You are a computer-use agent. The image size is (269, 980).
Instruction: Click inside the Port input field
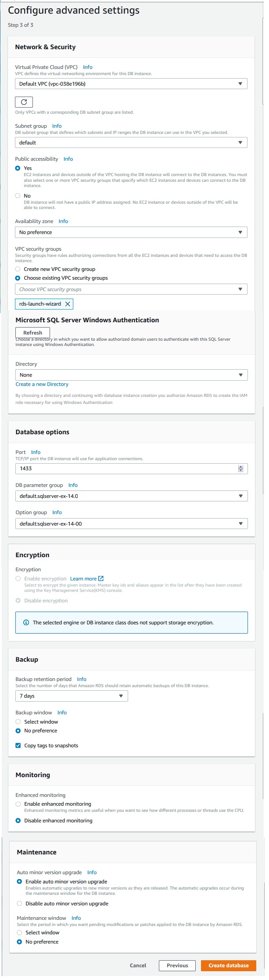point(110,468)
